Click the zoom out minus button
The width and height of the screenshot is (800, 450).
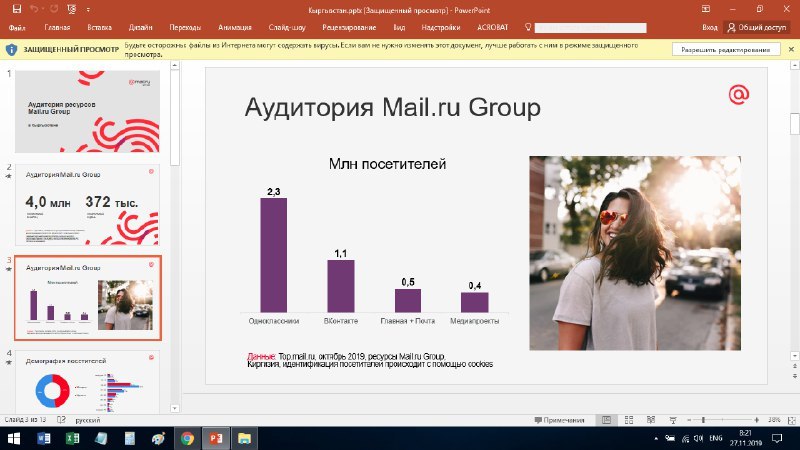pos(689,420)
